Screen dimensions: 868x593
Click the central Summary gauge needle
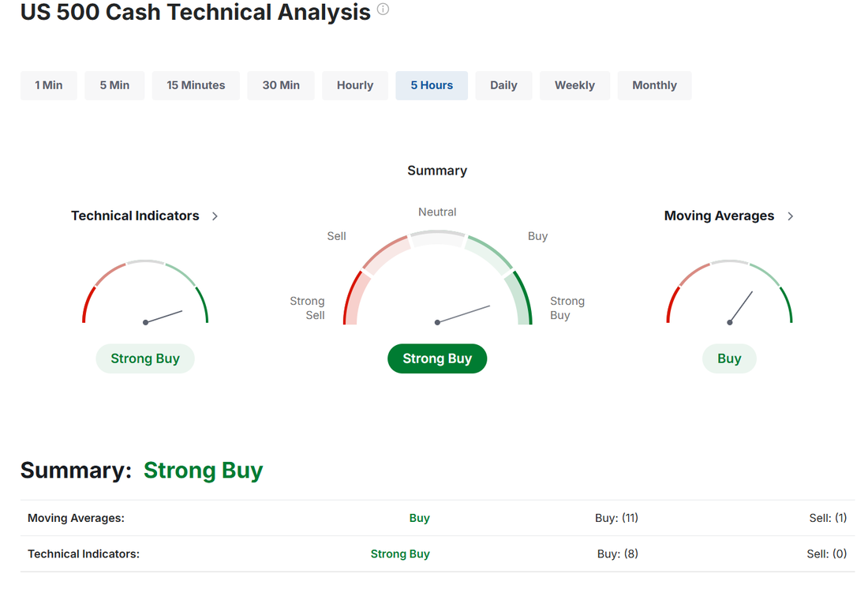click(x=463, y=314)
